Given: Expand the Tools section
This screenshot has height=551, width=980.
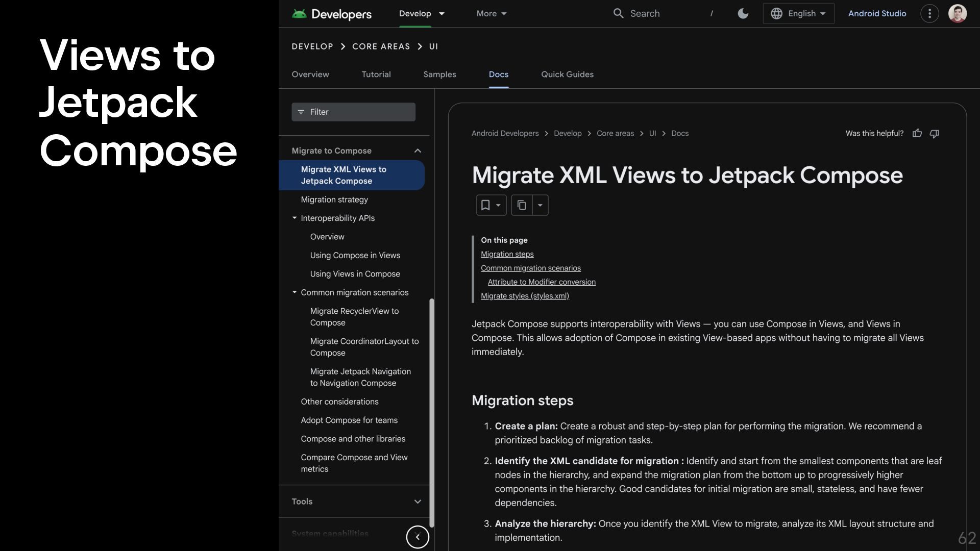Looking at the screenshot, I should (x=418, y=502).
